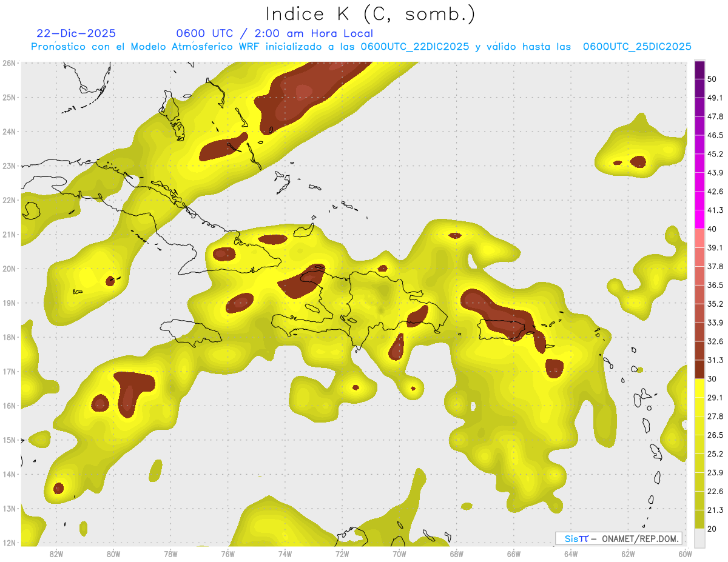Click the '12N' latitude label
This screenshot has width=728, height=562.
pyautogui.click(x=9, y=543)
